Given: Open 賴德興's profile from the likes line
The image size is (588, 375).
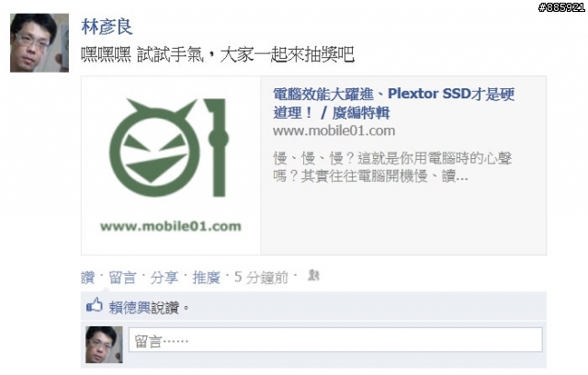Looking at the screenshot, I should pyautogui.click(x=130, y=308).
